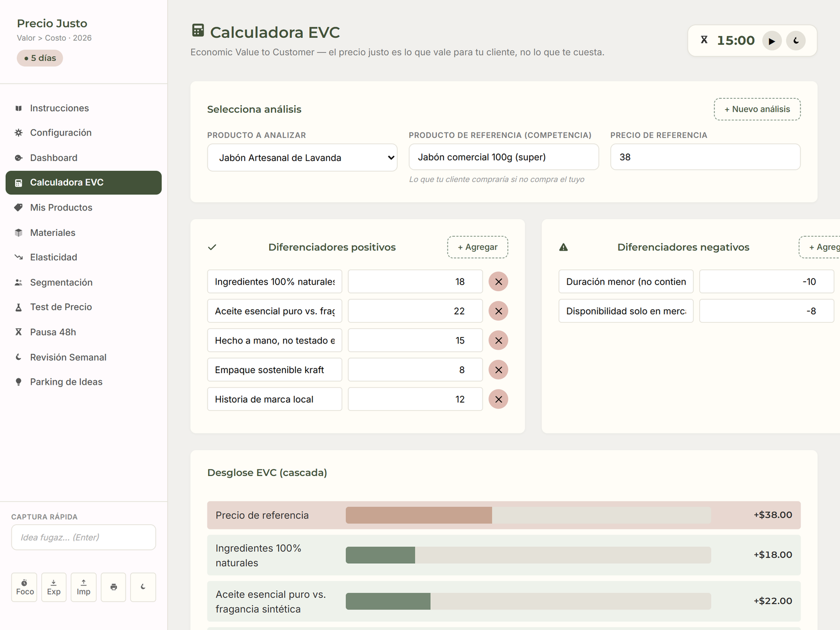Edit the -10 value field
The width and height of the screenshot is (840, 630).
(767, 281)
